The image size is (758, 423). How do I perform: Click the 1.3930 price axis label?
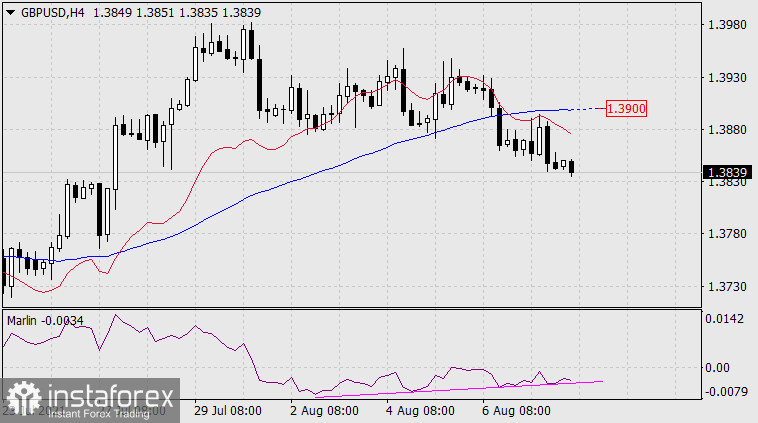(x=724, y=77)
